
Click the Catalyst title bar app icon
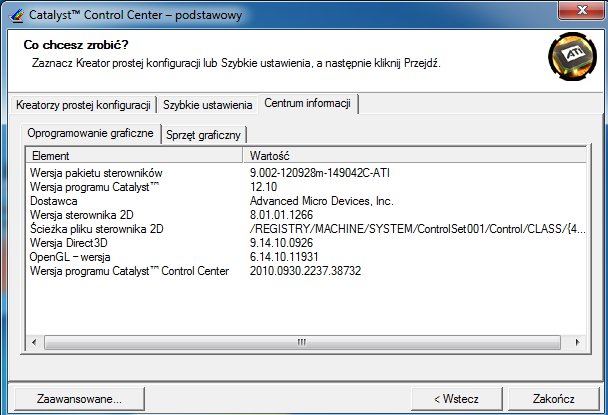[x=16, y=16]
